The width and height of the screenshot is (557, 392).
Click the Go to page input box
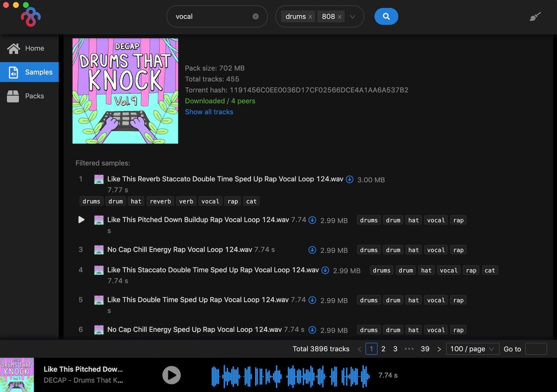536,349
